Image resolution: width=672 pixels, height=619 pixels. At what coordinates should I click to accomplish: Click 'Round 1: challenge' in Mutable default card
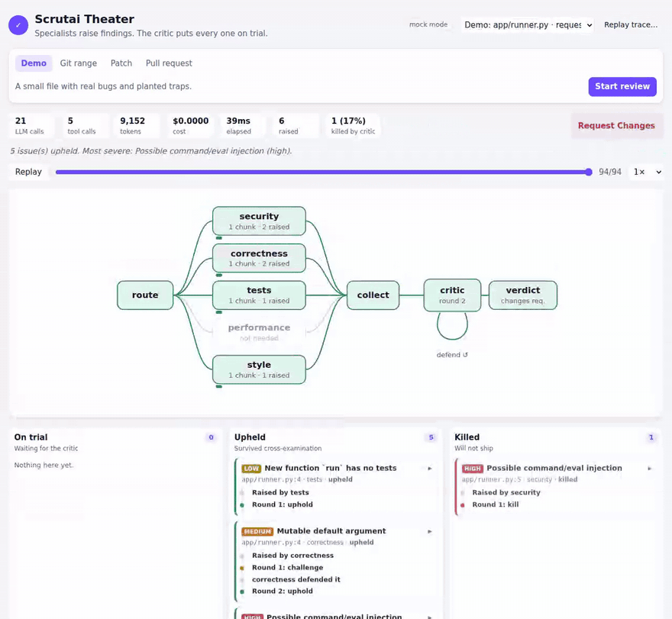pyautogui.click(x=288, y=568)
